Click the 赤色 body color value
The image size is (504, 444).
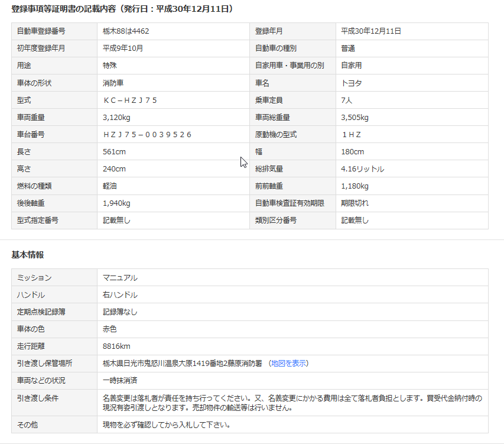coord(110,329)
